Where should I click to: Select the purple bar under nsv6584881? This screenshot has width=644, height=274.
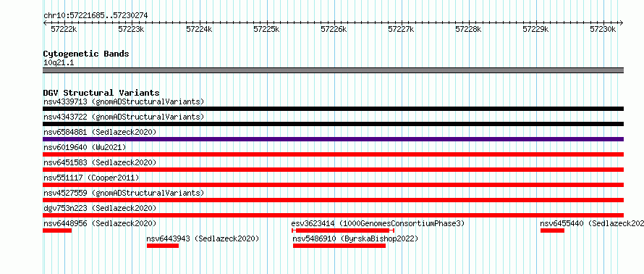point(333,139)
